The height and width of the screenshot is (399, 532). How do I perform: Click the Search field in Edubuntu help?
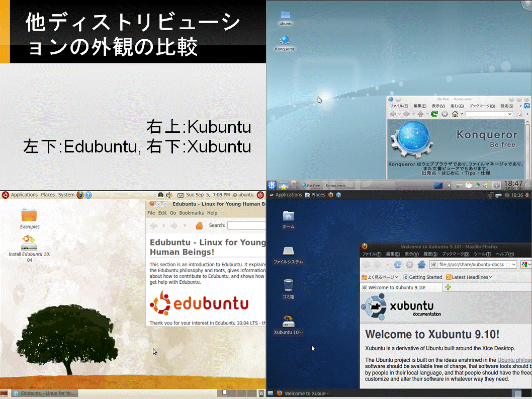[x=246, y=225]
